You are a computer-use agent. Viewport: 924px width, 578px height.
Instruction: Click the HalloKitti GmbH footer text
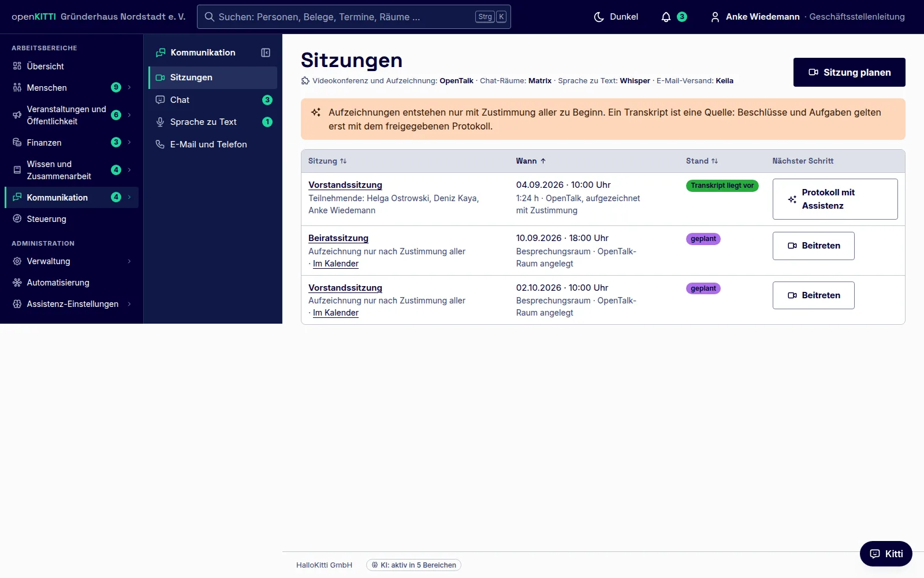pyautogui.click(x=324, y=565)
